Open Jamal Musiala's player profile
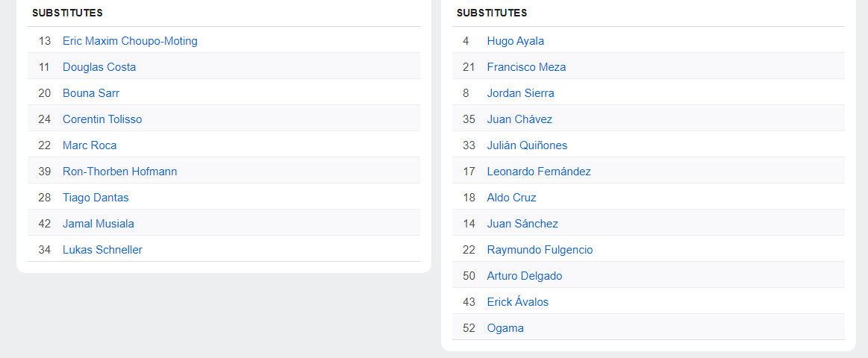The image size is (868, 358). point(98,224)
